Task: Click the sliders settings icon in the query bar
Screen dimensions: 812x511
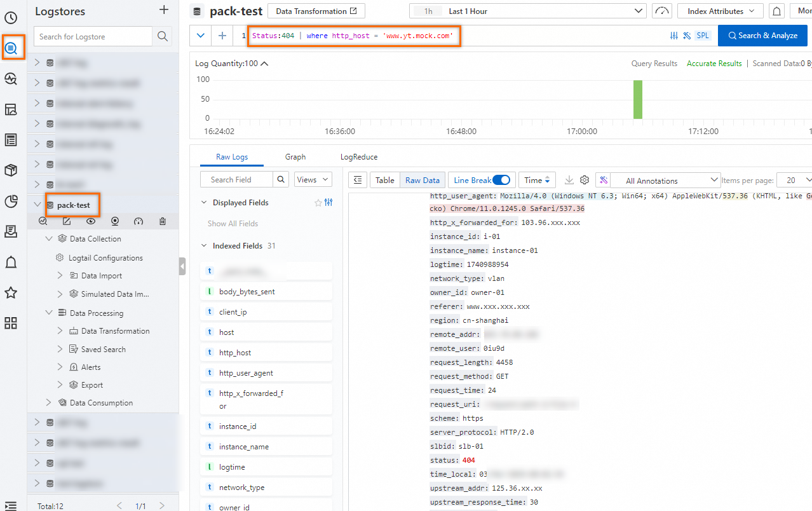Action: 674,36
